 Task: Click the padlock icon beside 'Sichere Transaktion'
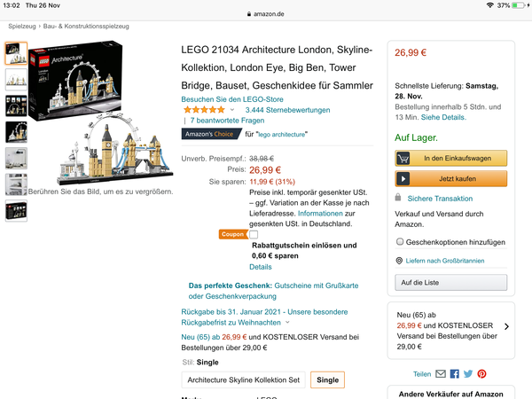399,199
